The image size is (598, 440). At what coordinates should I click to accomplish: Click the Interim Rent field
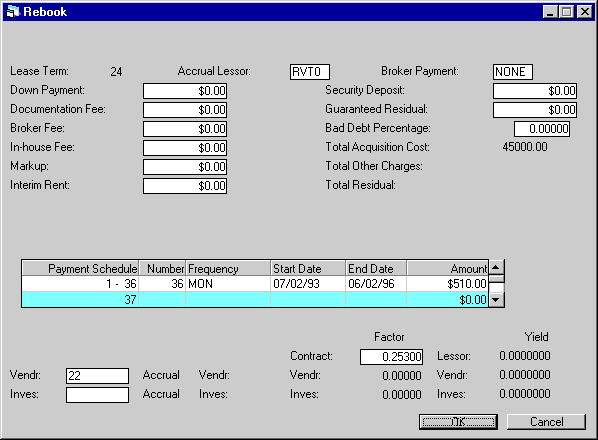tap(185, 186)
